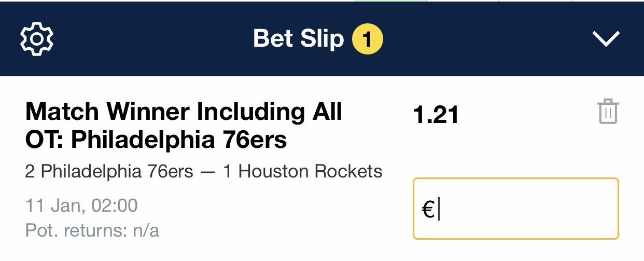Click the Houston Rockets team name
Image resolution: width=644 pixels, height=261 pixels.
(x=310, y=171)
